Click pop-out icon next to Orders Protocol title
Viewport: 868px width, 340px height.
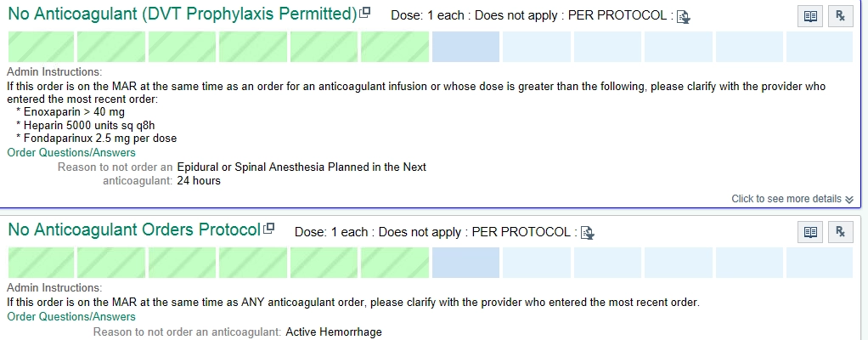coord(269,229)
